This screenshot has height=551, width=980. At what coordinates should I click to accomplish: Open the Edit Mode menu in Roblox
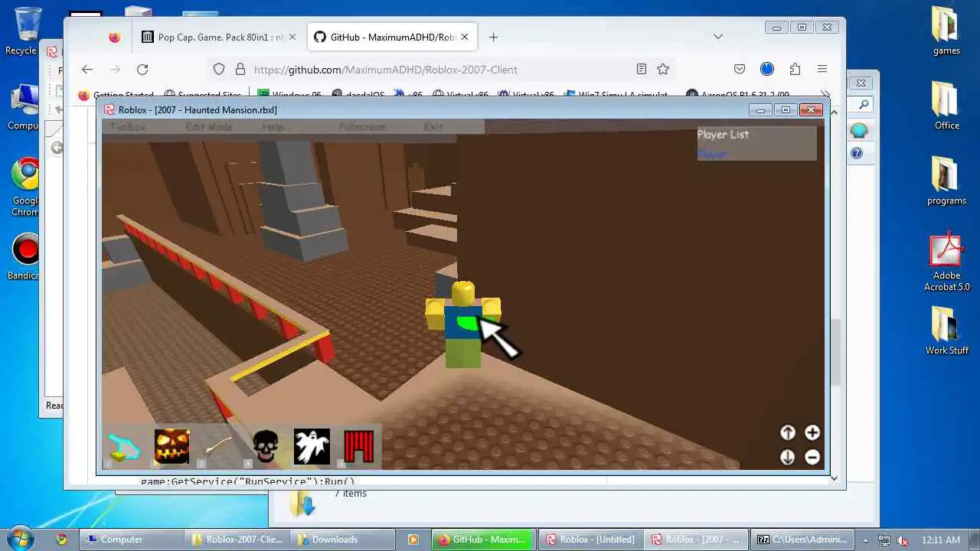[209, 127]
